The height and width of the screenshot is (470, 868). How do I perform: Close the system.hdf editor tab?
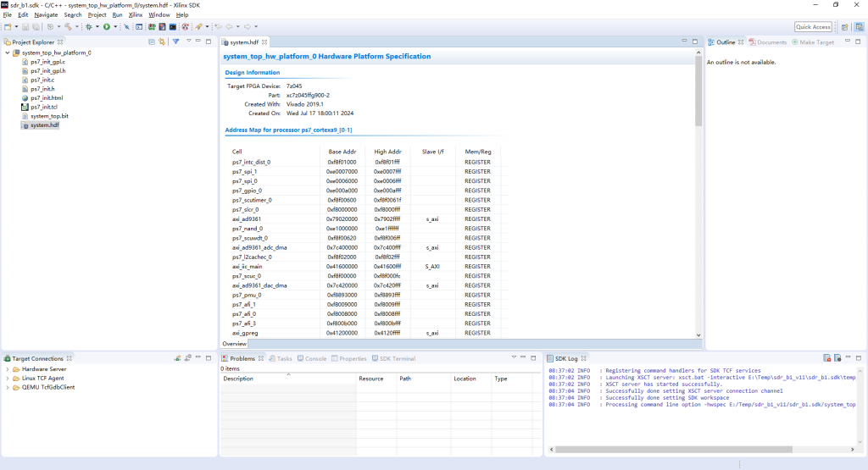[264, 42]
